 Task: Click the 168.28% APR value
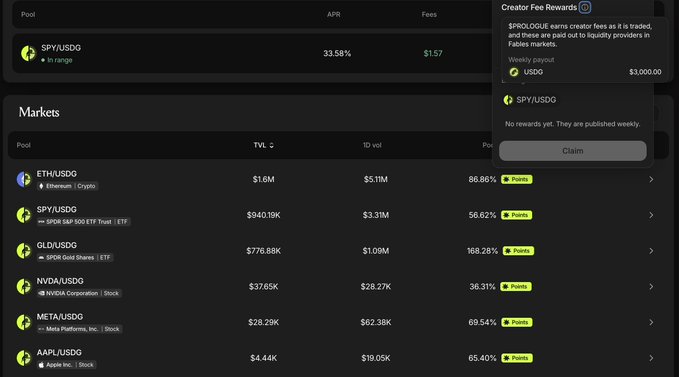[482, 251]
